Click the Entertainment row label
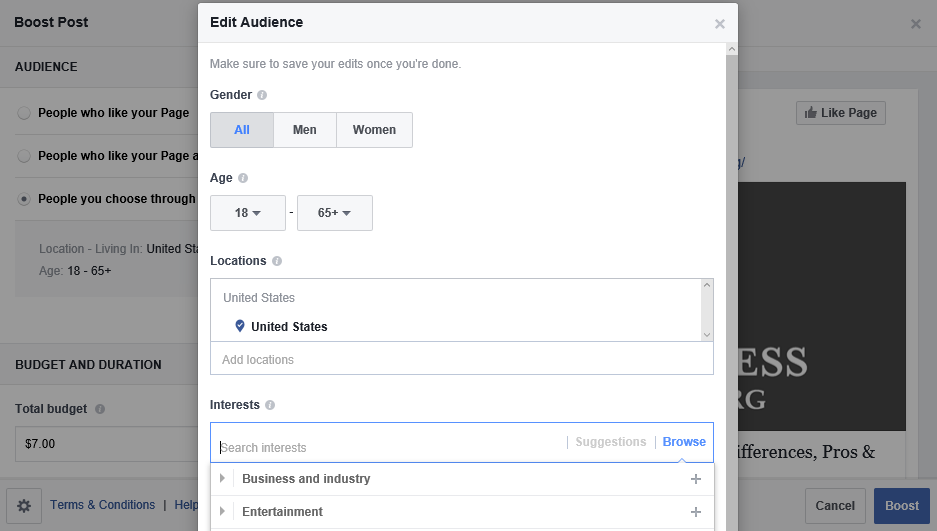Image resolution: width=937 pixels, height=531 pixels. [282, 512]
